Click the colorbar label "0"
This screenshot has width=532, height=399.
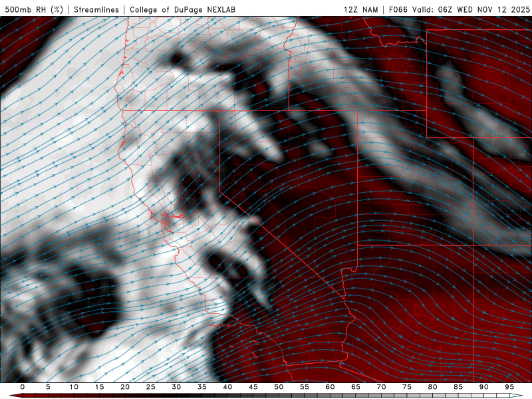(x=23, y=387)
